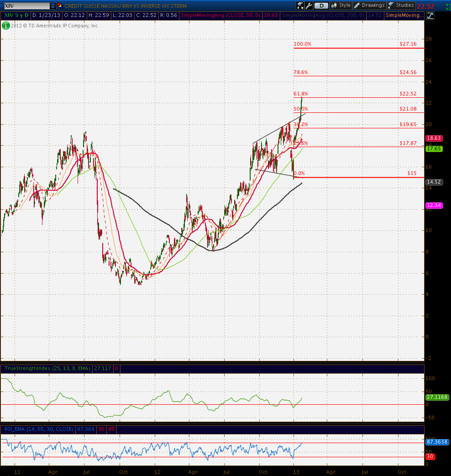This screenshot has width=451, height=476.
Task: Click the 27.117 TSI header value
Action: (103, 368)
